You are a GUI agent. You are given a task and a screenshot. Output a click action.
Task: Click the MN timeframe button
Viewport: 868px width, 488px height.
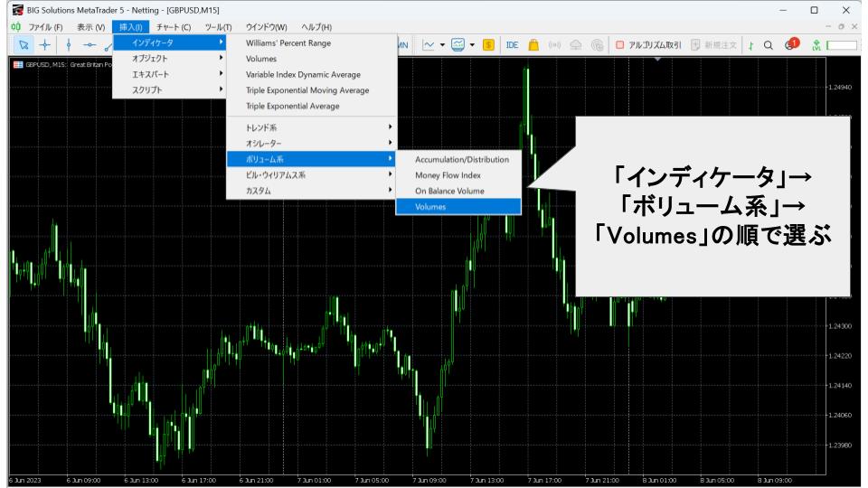402,45
